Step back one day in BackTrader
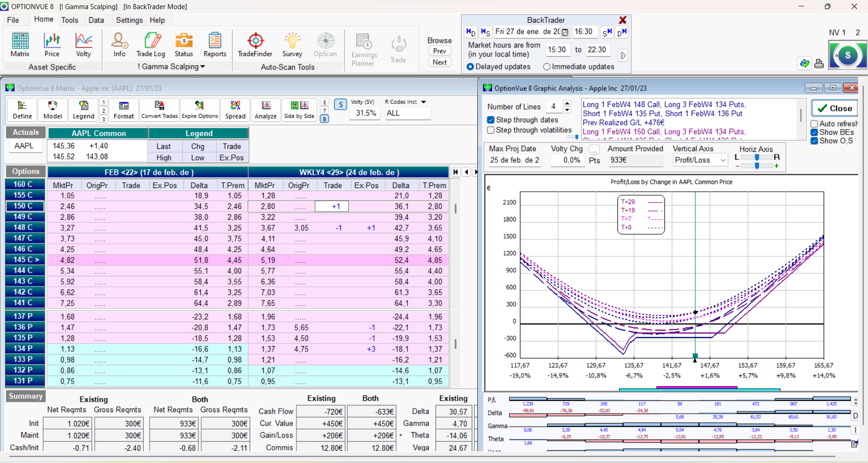868x463 pixels. click(x=471, y=32)
